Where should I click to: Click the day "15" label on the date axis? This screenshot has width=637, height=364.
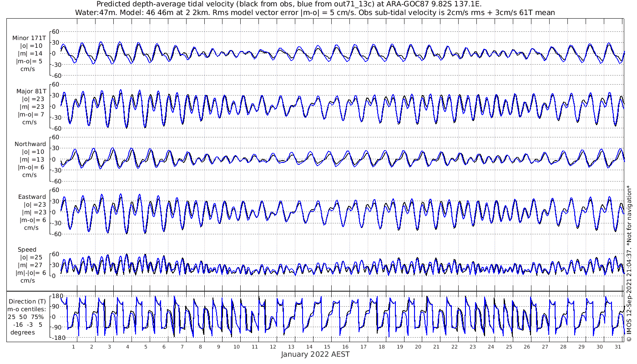point(327,347)
